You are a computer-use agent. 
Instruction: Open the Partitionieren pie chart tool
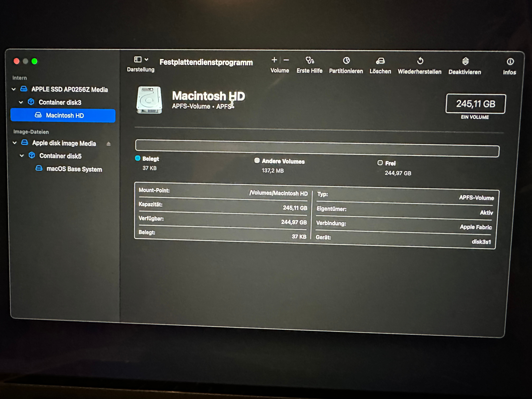click(346, 61)
